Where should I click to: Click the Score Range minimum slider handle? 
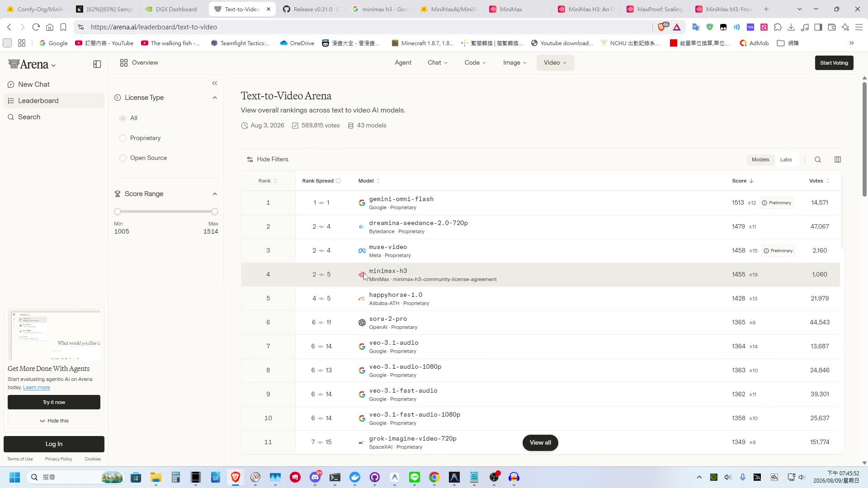coord(118,211)
